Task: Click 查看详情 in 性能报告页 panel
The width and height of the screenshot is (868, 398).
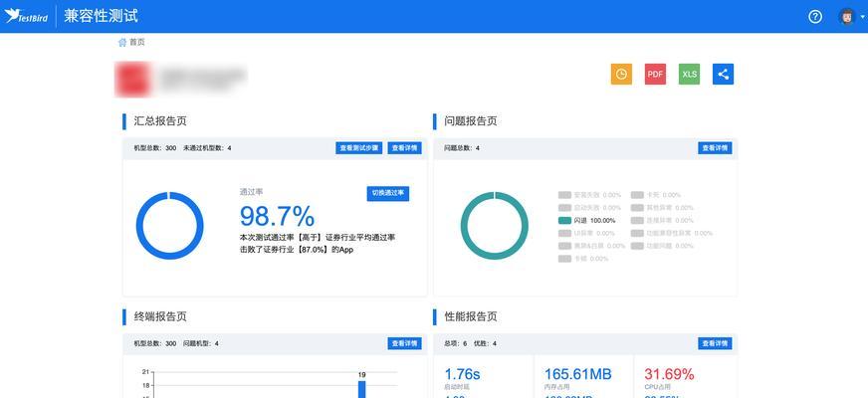Action: pyautogui.click(x=715, y=343)
